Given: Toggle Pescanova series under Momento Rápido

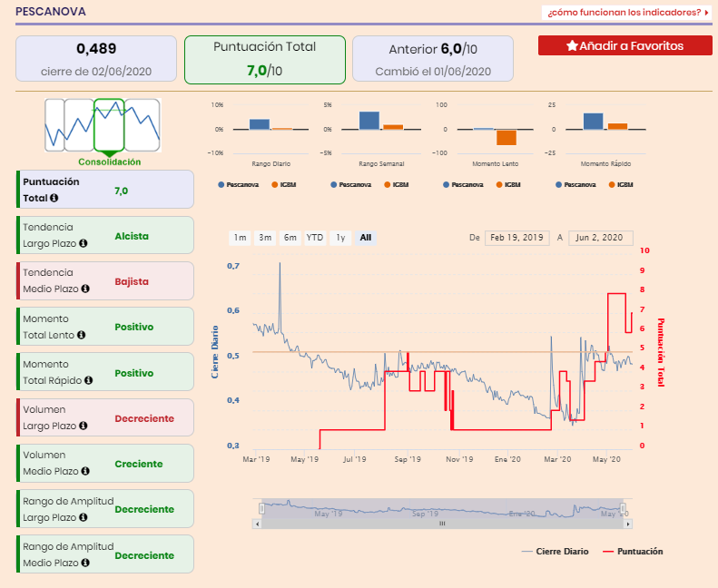Looking at the screenshot, I should coord(575,185).
